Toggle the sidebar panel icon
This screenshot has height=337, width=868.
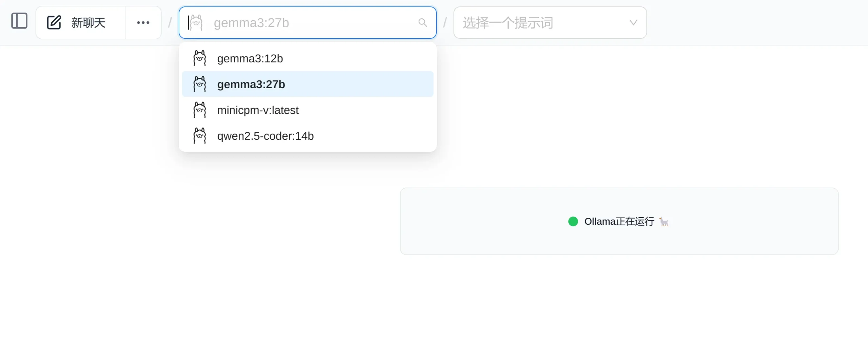19,21
